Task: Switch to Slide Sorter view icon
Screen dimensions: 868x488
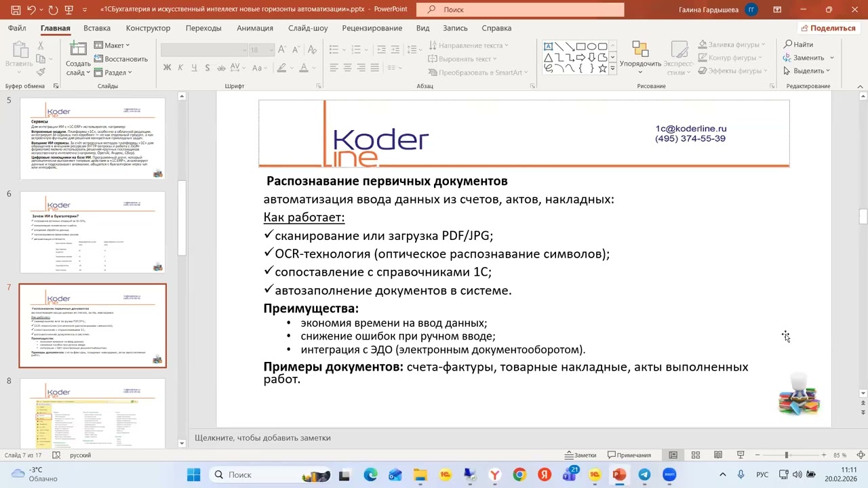Action: click(x=696, y=455)
